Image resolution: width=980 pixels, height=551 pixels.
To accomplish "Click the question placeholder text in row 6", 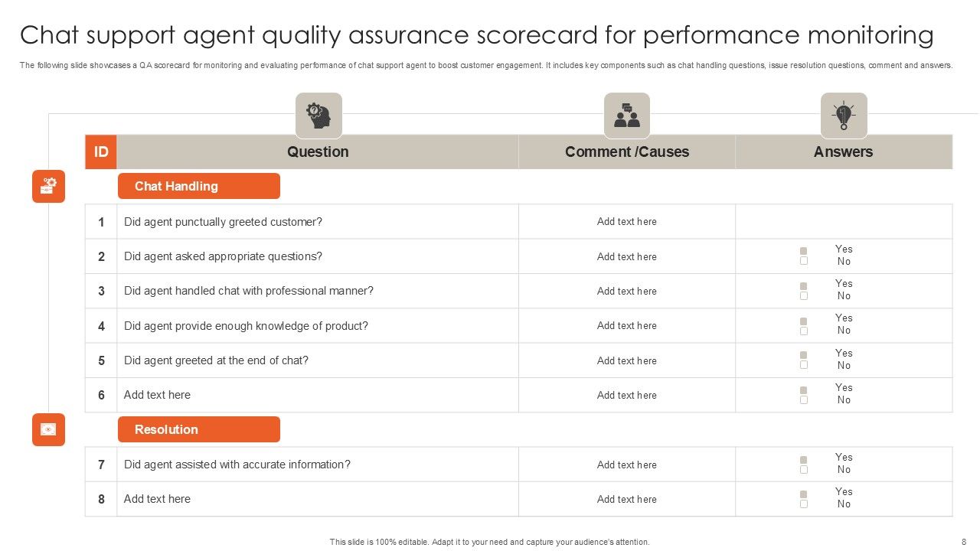I will [x=158, y=395].
